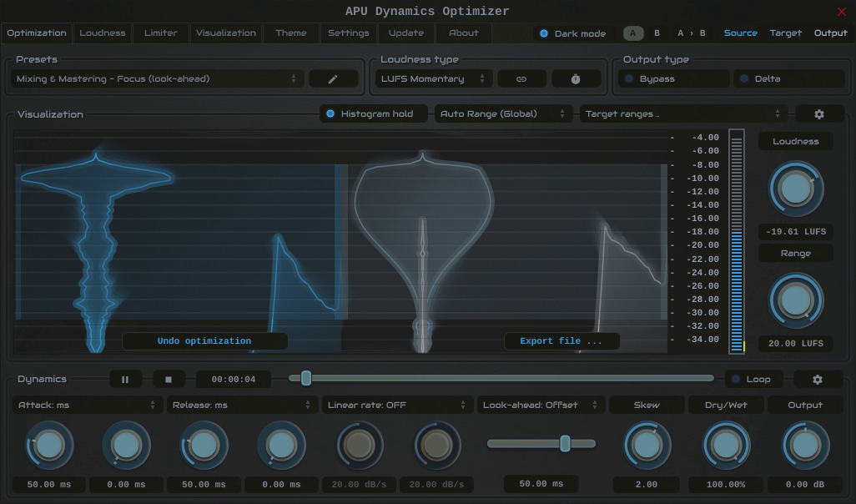Click the playback position slider

tap(501, 378)
